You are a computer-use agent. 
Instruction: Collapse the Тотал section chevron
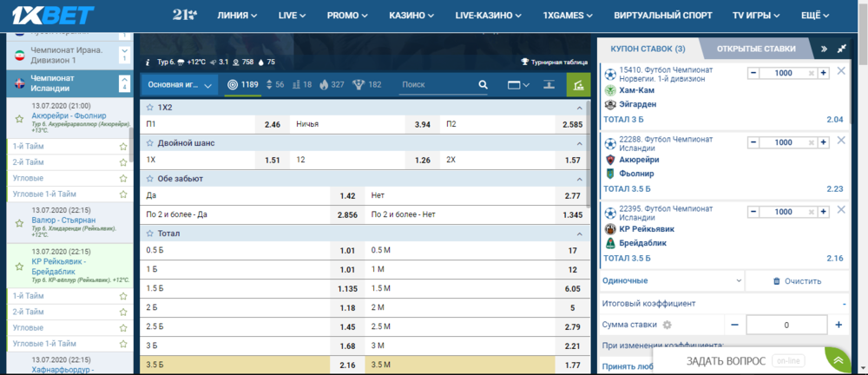click(580, 234)
